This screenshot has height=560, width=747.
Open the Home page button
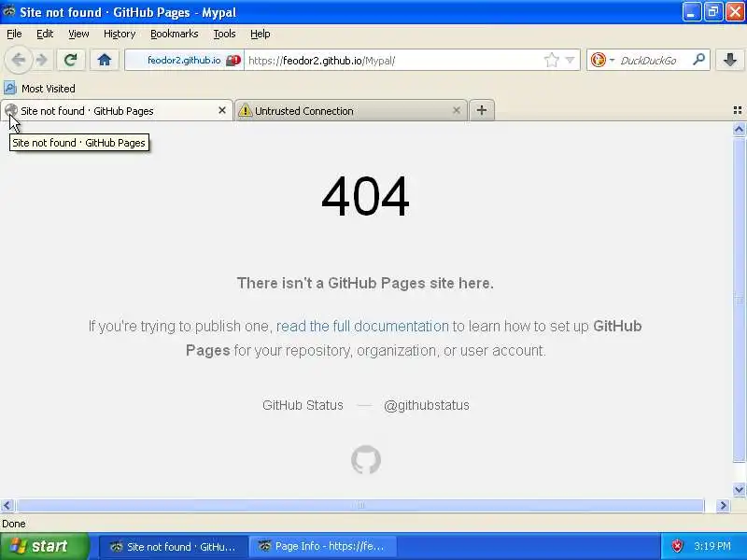[105, 60]
